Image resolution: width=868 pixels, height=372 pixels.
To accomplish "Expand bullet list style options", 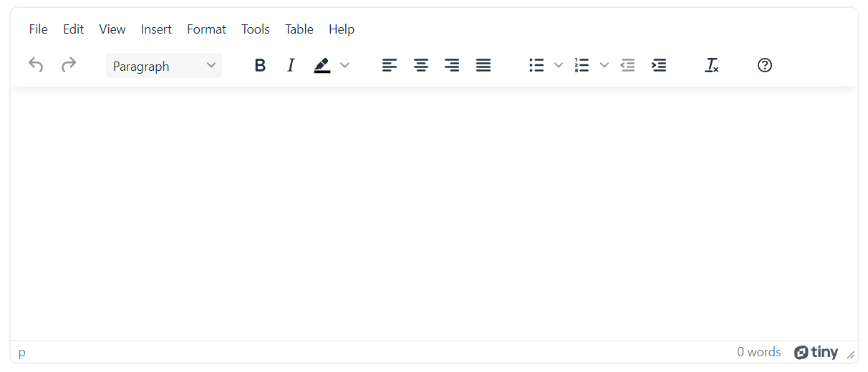I will (559, 65).
